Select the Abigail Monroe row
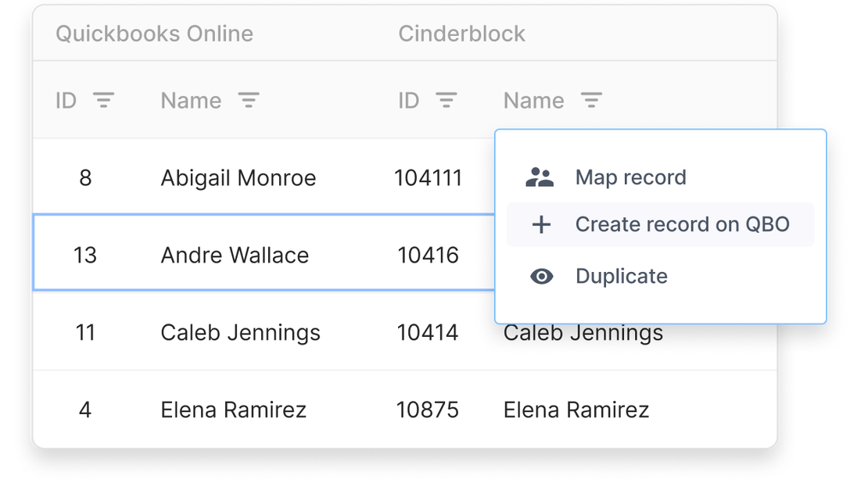Viewport: 868px width, 497px height. pyautogui.click(x=238, y=178)
